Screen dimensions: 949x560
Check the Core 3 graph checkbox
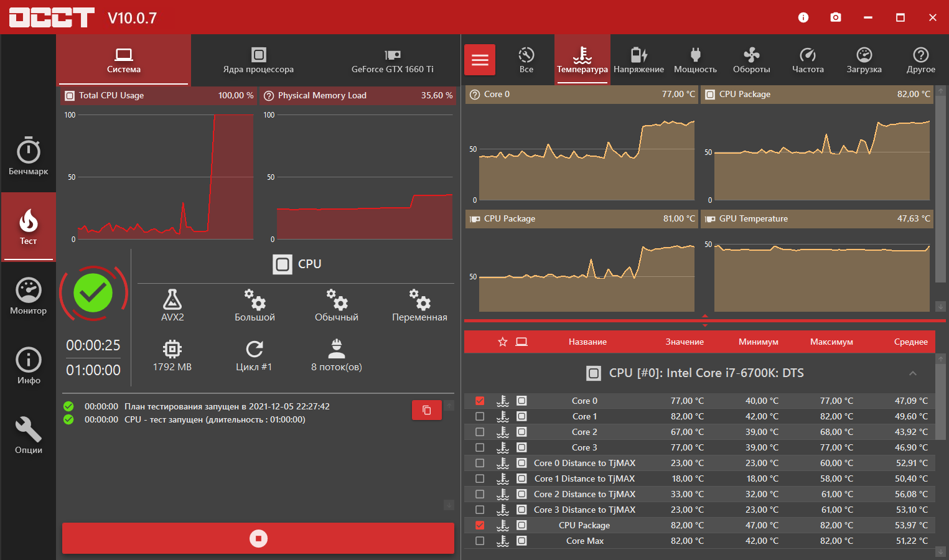(x=480, y=447)
